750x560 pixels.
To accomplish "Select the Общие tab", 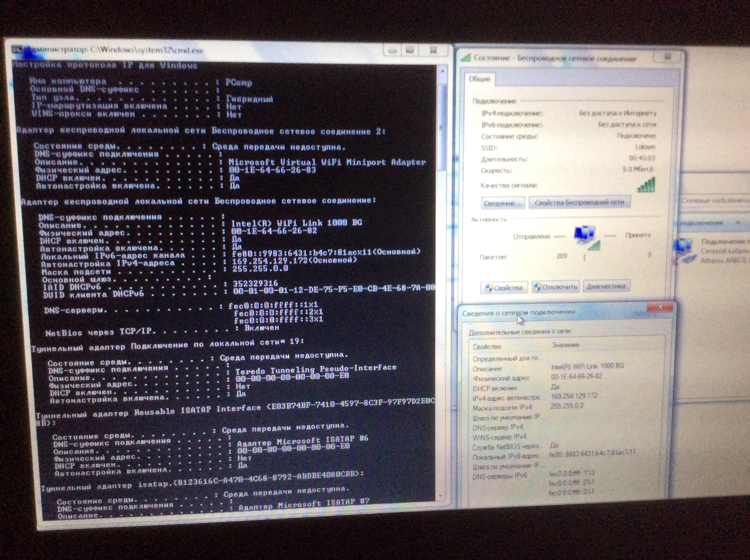I will coord(479,79).
